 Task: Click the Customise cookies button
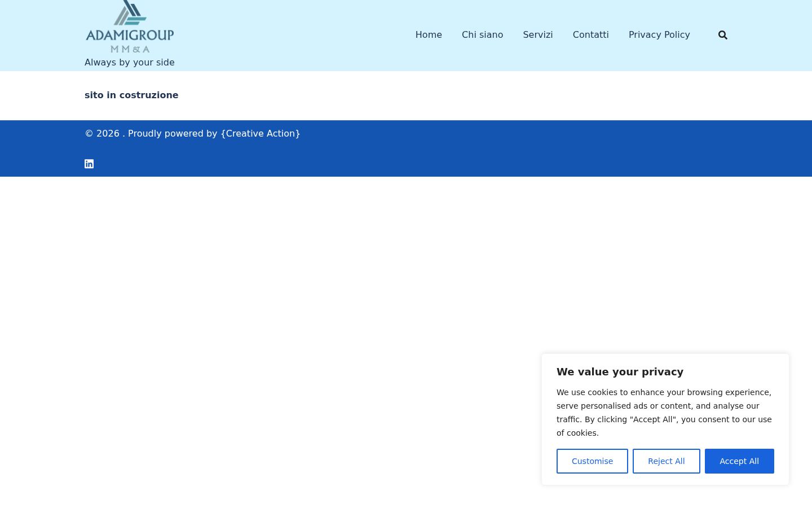(x=592, y=461)
